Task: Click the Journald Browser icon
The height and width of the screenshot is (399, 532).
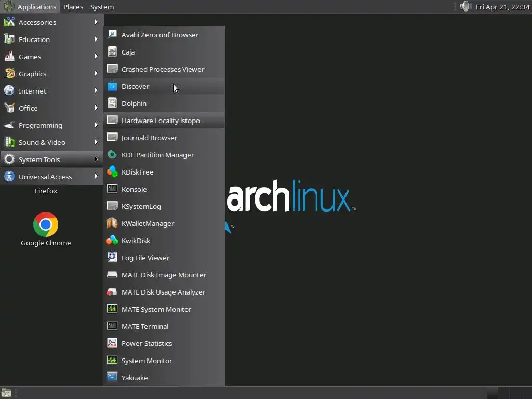Action: [x=112, y=137]
